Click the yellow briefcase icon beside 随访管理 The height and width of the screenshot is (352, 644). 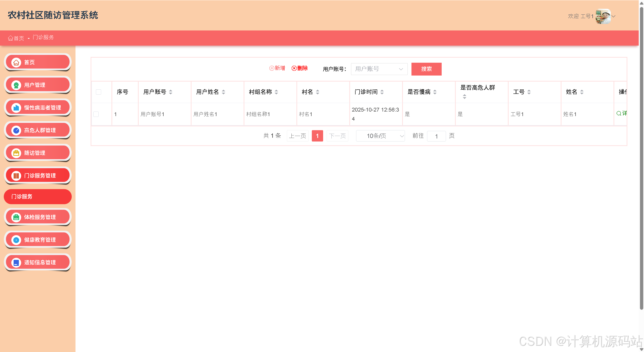pos(16,153)
